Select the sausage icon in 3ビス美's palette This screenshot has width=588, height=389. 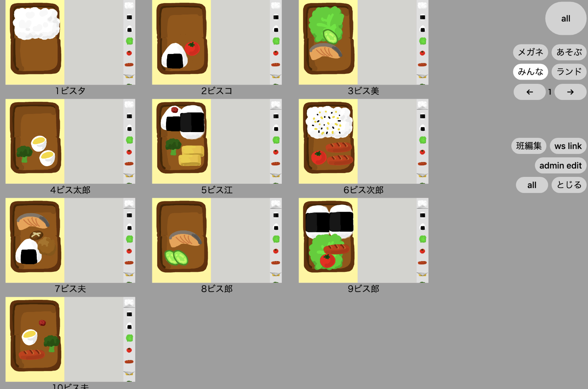tap(422, 65)
